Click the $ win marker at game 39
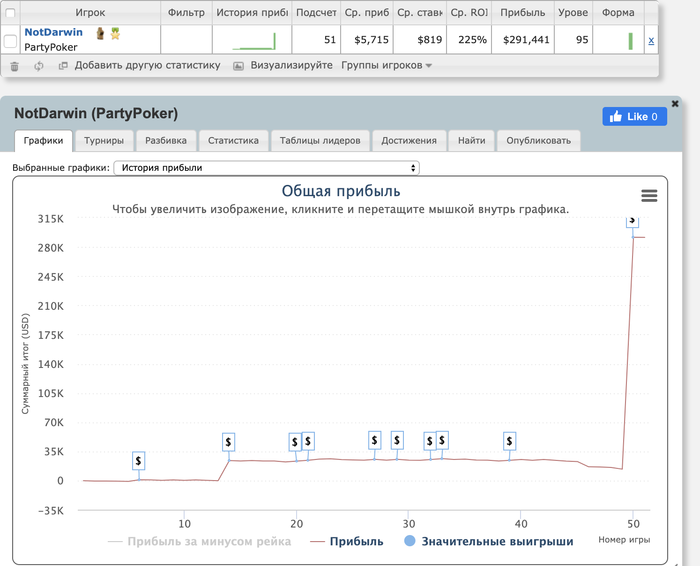The height and width of the screenshot is (566, 700). coord(509,441)
